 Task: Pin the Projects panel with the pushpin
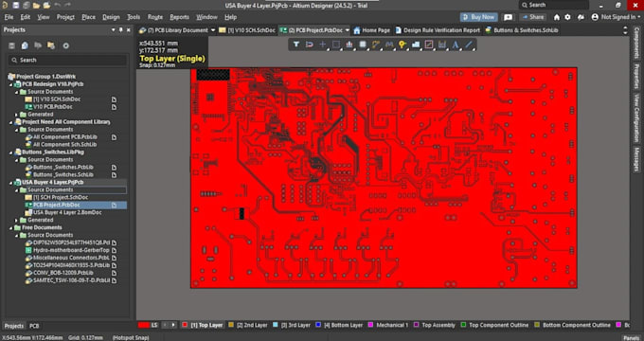point(121,30)
